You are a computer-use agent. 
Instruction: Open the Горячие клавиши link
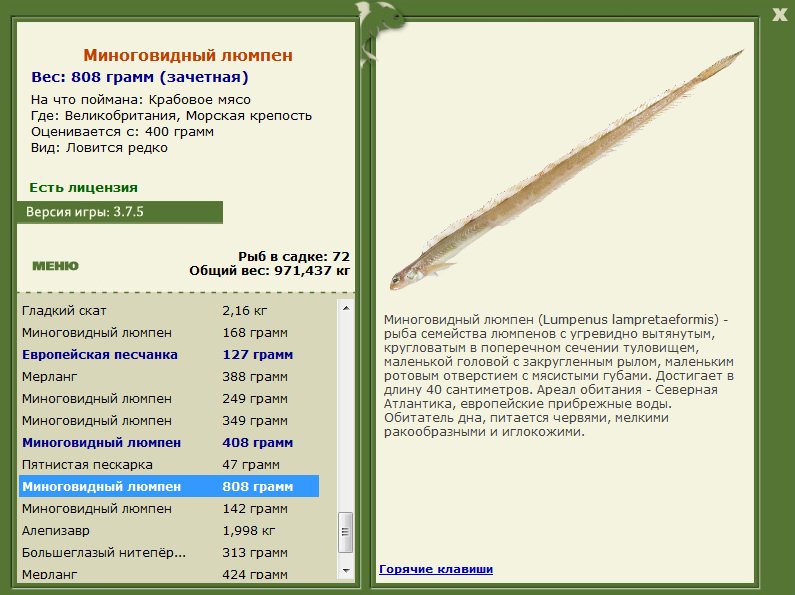[436, 569]
